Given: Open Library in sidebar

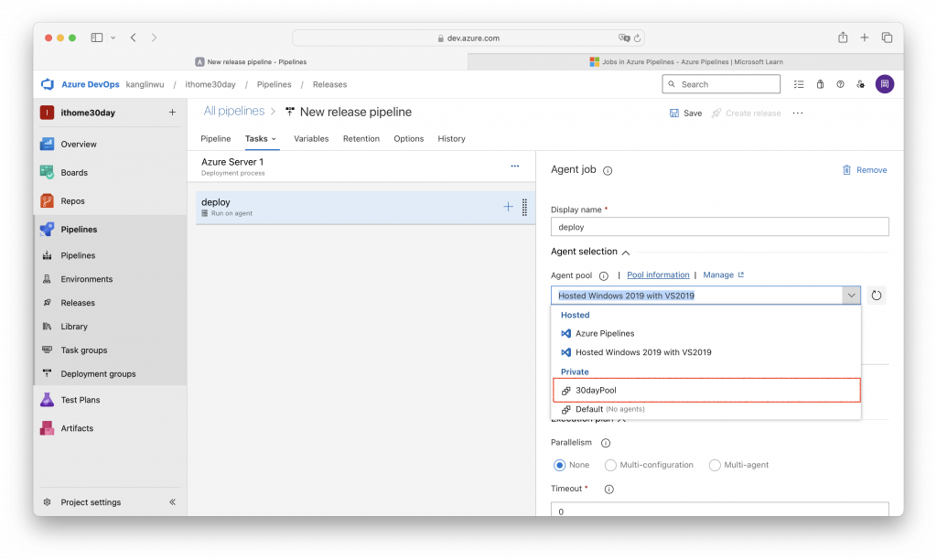Looking at the screenshot, I should [x=74, y=327].
